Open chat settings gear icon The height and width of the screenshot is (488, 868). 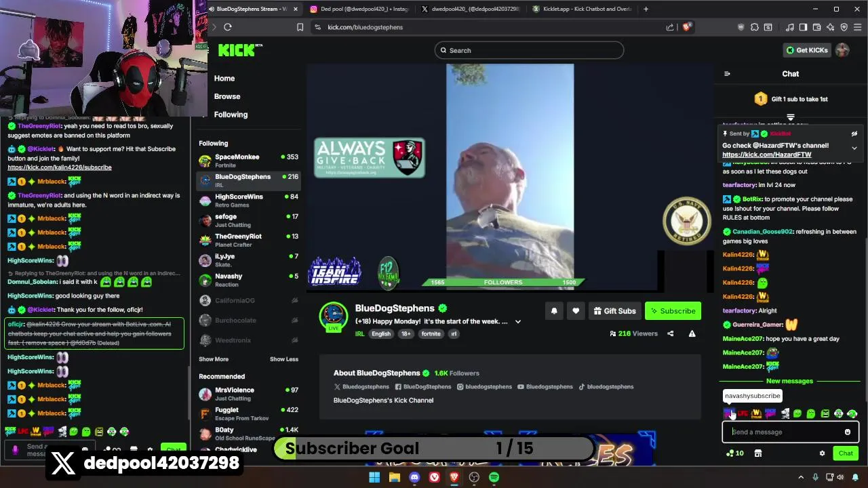click(x=822, y=453)
